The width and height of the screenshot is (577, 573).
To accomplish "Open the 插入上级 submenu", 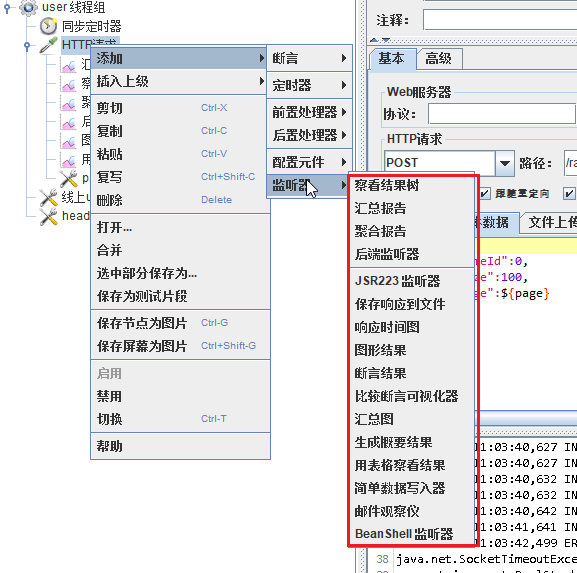I will tap(179, 81).
